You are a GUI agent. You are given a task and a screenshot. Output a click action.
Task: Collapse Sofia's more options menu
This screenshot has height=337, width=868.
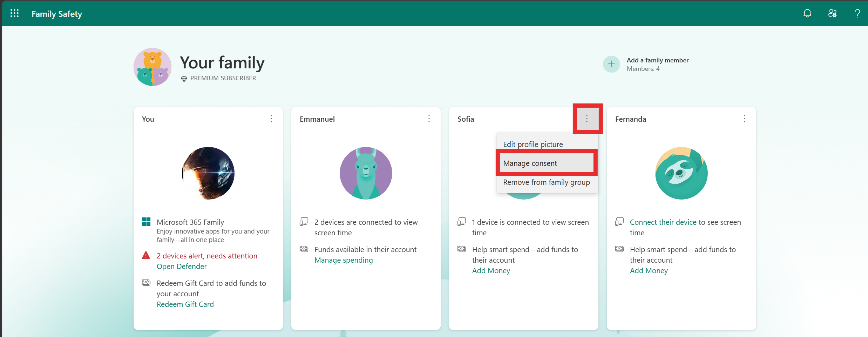click(587, 119)
